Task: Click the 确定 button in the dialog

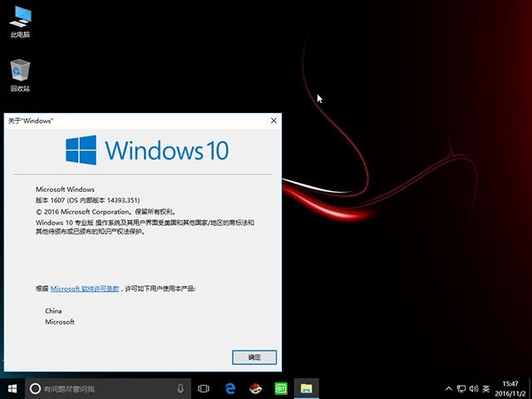Action: 254,357
